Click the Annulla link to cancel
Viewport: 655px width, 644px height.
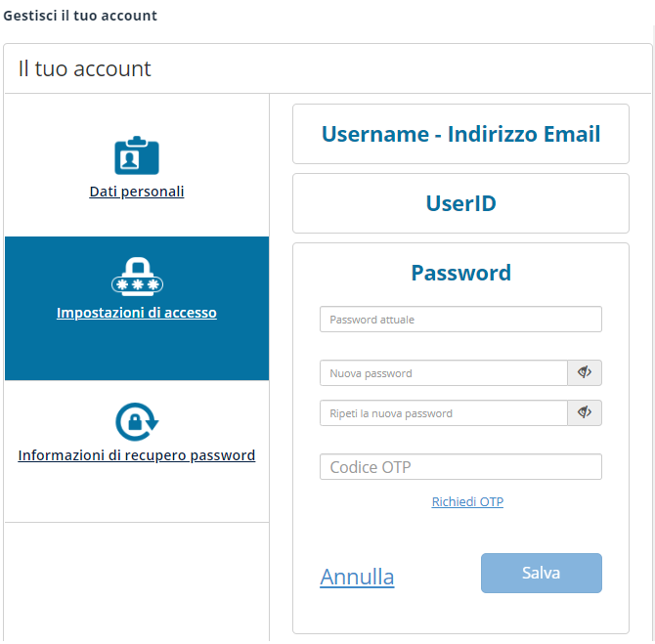tap(357, 577)
